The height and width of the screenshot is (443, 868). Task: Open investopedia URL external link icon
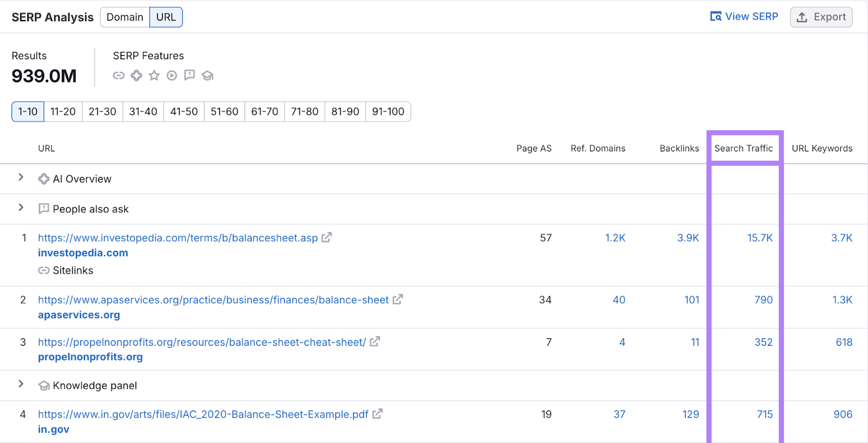327,238
